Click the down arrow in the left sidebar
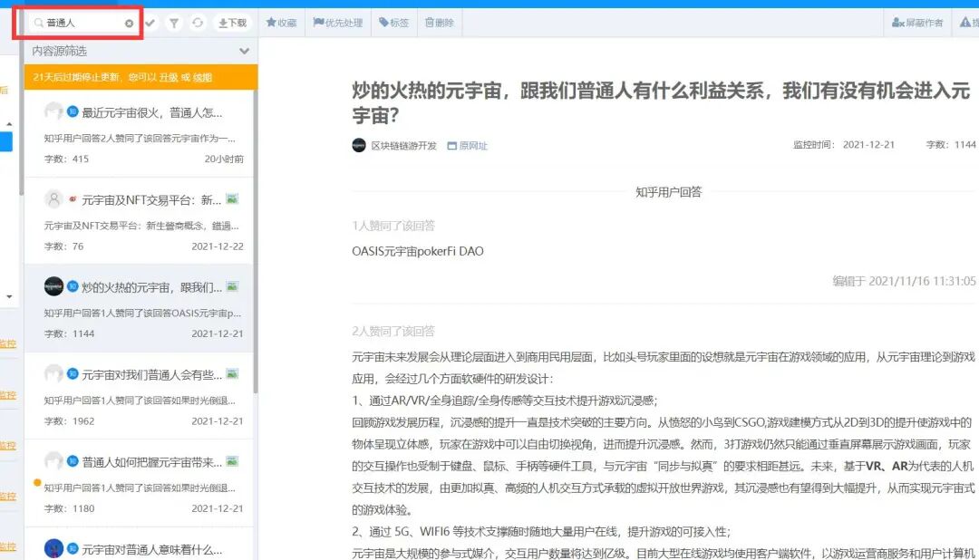Screen dimensions: 979x560 click(9, 296)
